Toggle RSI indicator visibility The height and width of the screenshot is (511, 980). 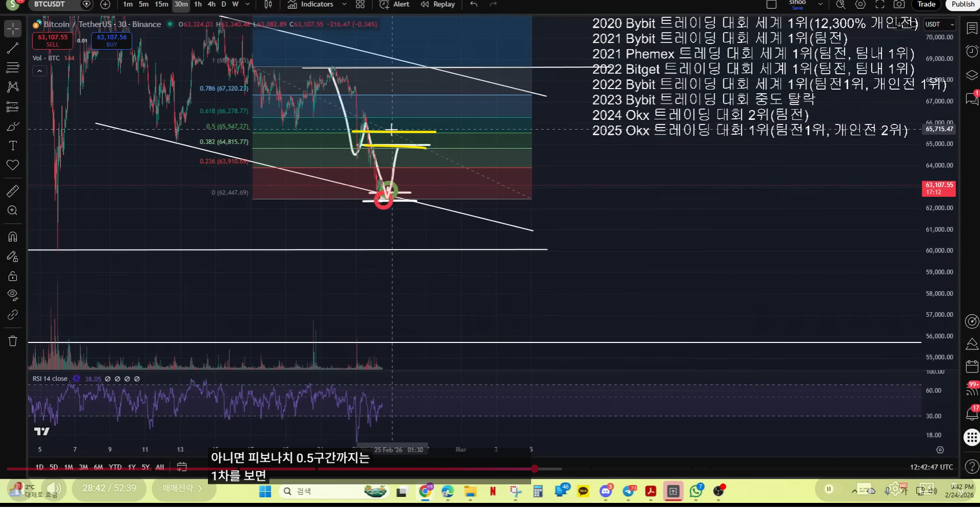[76, 379]
